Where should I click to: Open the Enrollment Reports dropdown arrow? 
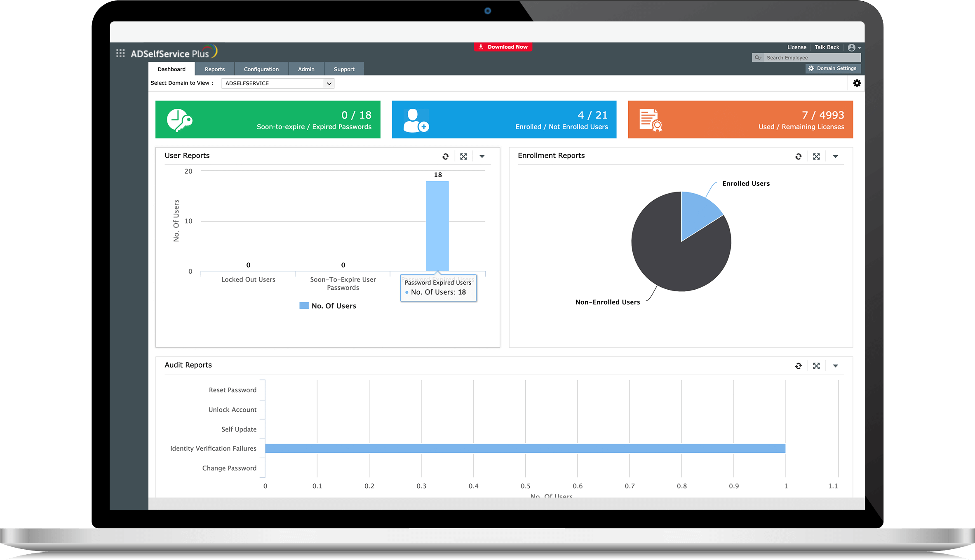pos(835,157)
